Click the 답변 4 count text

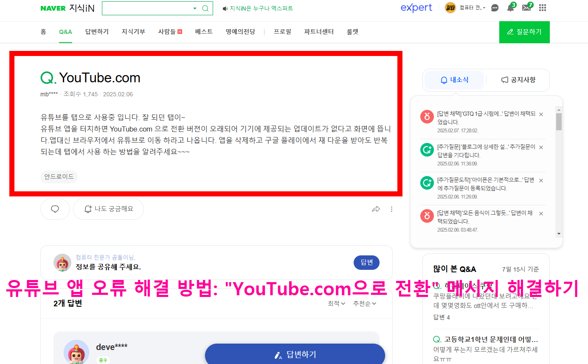click(442, 317)
